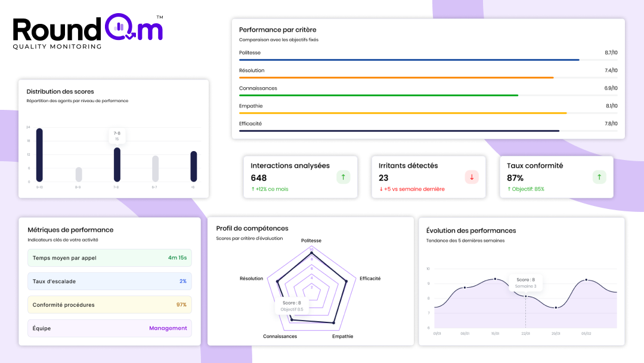Click green up arrow on Taux conformité card
The image size is (644, 363).
coord(599,177)
